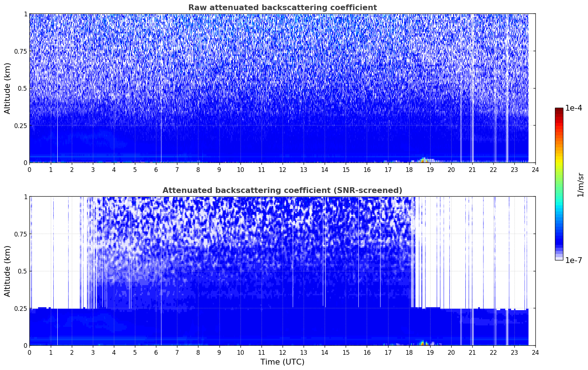This screenshot has height=370, width=588.
Task: Click hour 24 tick on bottom time axis
Action: coord(535,353)
